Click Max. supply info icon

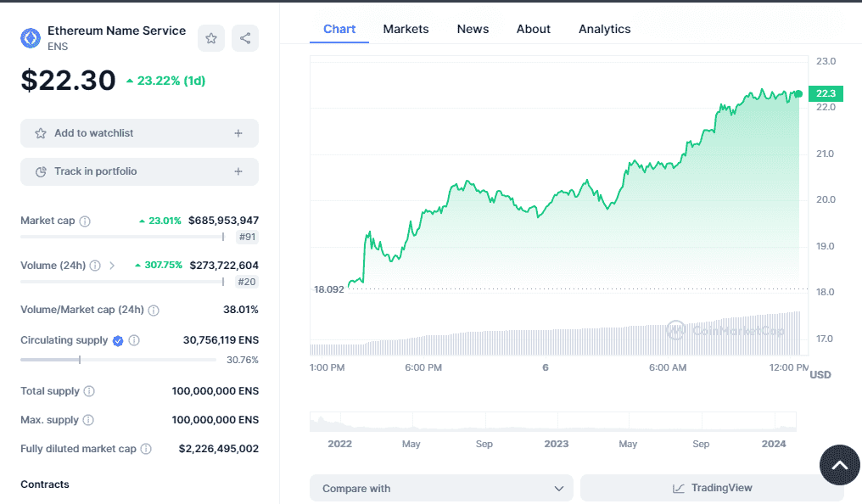pyautogui.click(x=88, y=420)
